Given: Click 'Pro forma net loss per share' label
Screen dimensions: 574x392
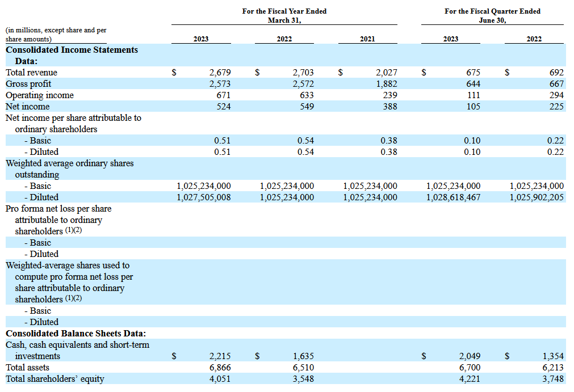Looking at the screenshot, I should [x=58, y=220].
